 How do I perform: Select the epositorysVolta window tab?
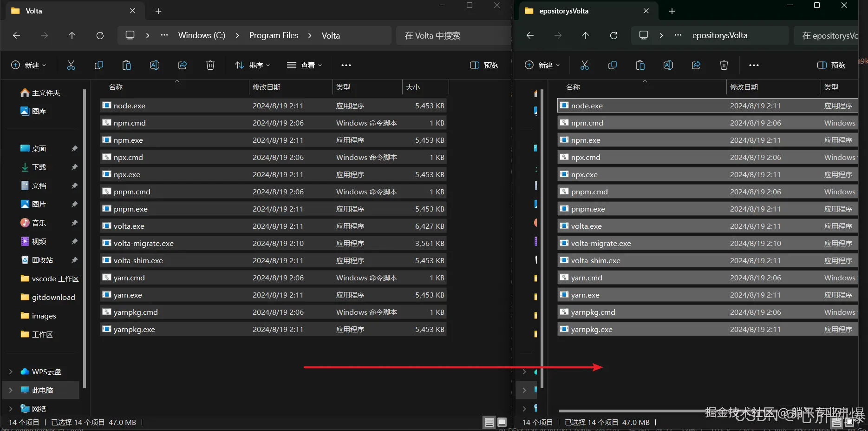588,11
